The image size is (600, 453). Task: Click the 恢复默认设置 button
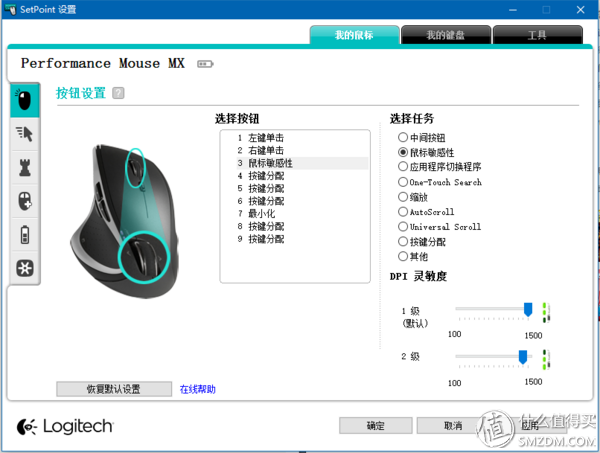pyautogui.click(x=114, y=389)
